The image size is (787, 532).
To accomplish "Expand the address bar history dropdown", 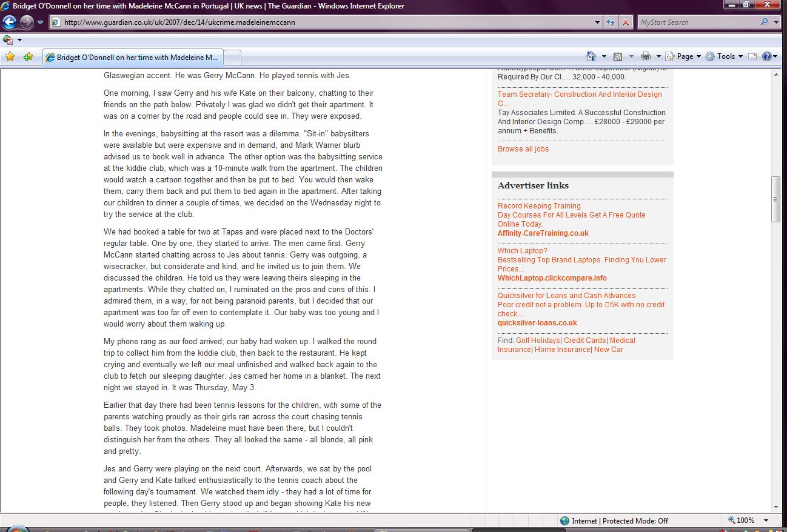I will (598, 22).
